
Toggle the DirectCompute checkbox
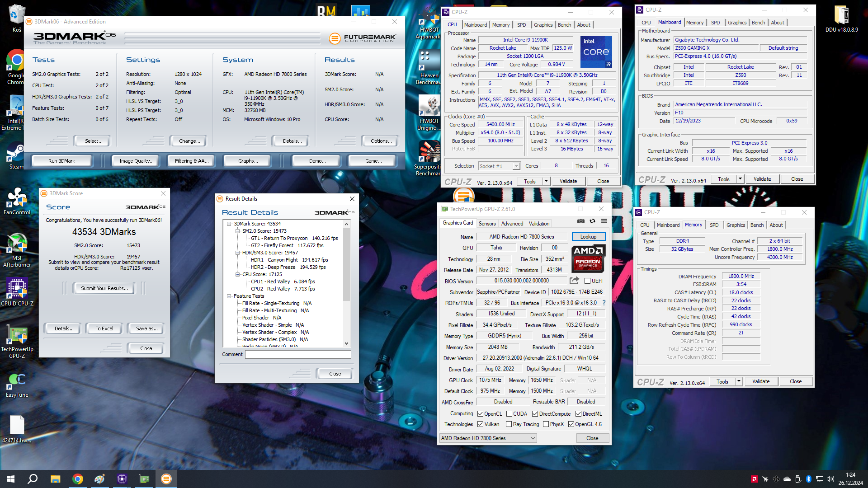[x=535, y=414]
